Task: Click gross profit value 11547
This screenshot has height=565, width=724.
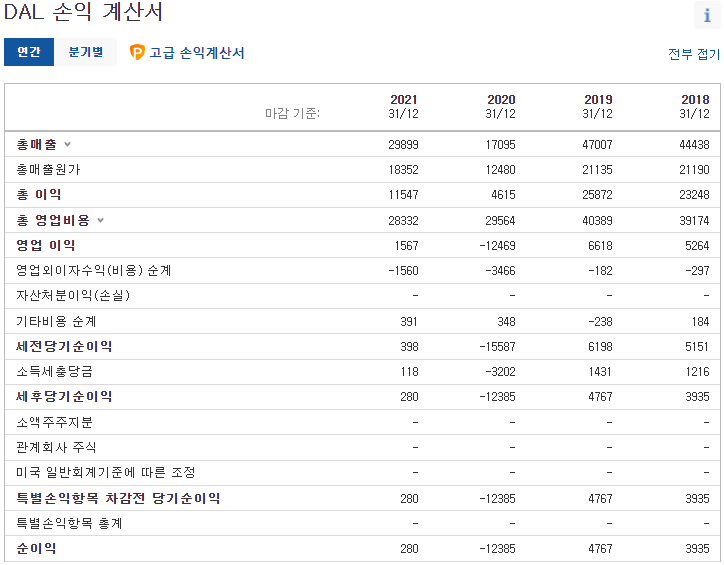Action: click(x=403, y=195)
